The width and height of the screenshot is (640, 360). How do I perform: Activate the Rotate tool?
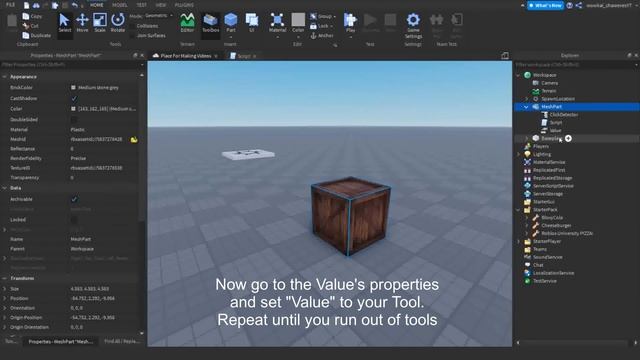(x=118, y=23)
